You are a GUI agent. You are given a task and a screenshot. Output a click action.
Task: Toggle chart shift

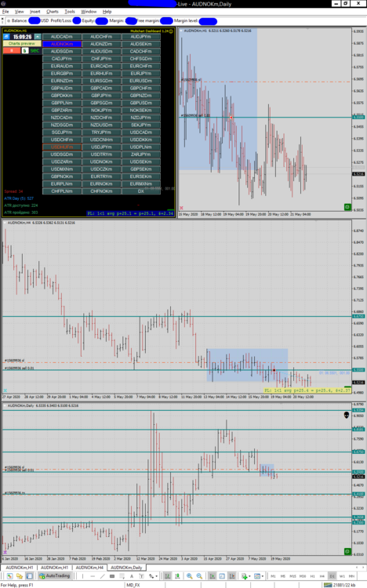point(232,575)
